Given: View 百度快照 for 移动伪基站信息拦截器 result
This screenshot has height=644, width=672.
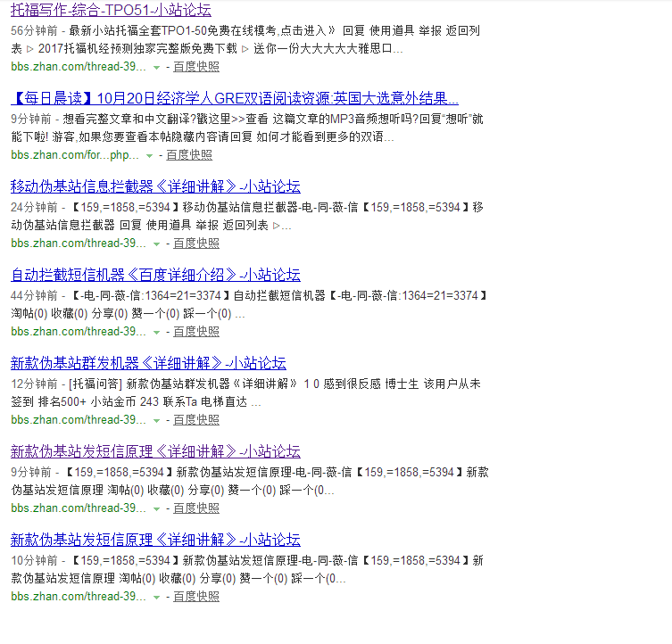Looking at the screenshot, I should point(196,244).
